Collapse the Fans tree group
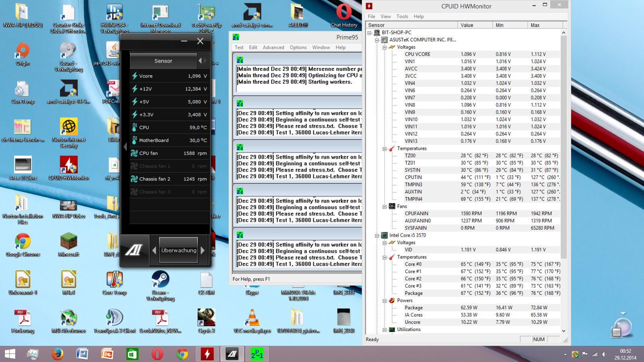 384,207
